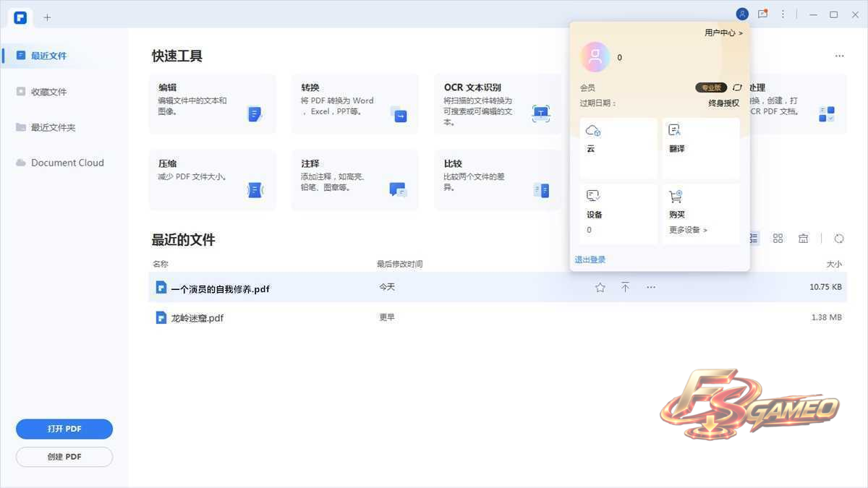Switch recent files to list view
The height and width of the screenshot is (488, 868).
(754, 238)
